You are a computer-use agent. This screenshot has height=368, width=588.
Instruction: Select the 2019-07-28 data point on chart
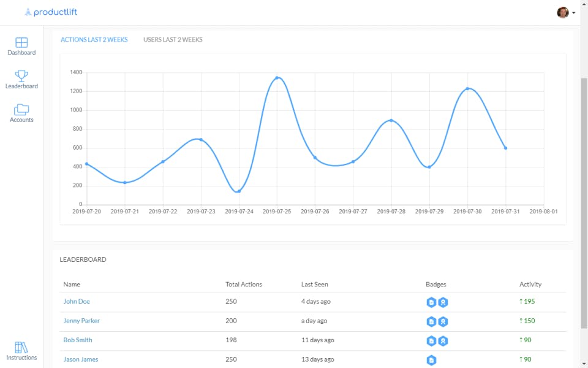point(391,121)
